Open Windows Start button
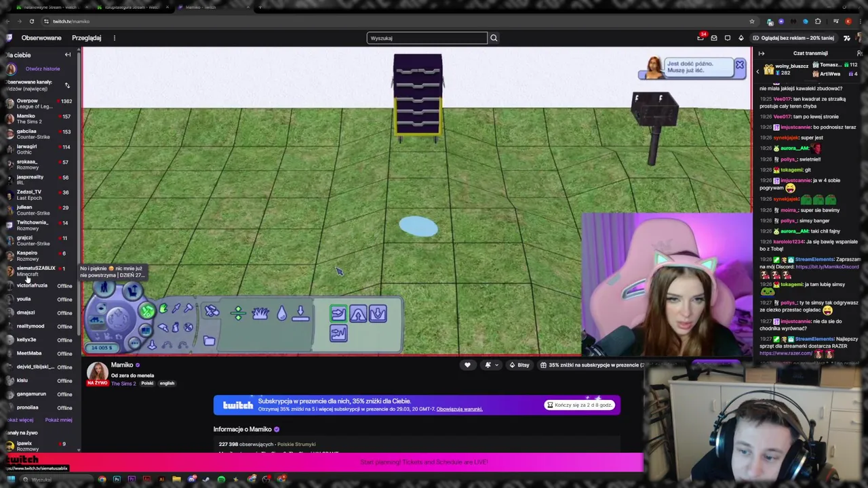The image size is (868, 488). tap(10, 480)
